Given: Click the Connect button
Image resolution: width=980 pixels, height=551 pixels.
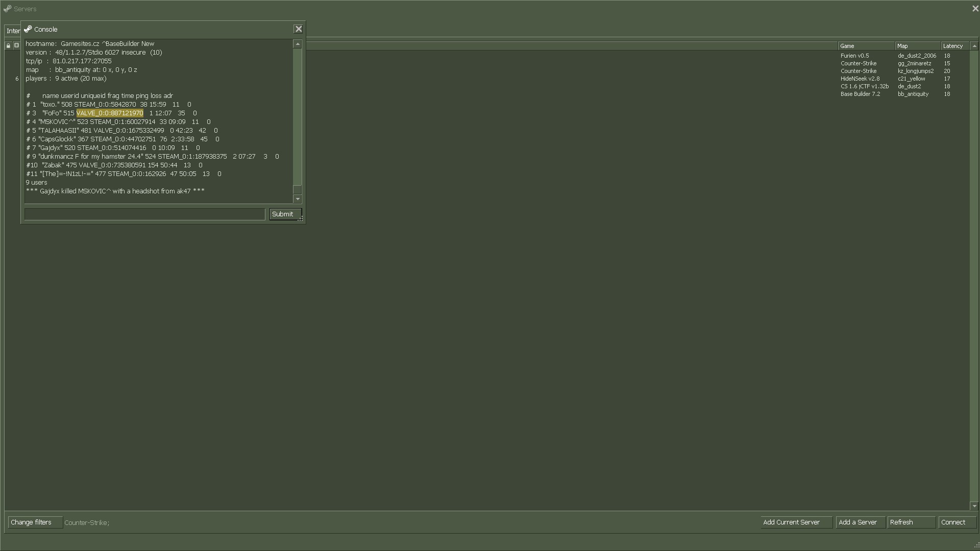Looking at the screenshot, I should point(957,522).
